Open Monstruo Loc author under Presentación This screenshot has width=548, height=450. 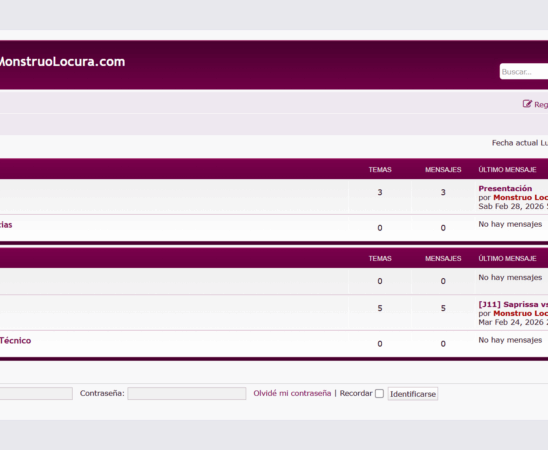520,197
